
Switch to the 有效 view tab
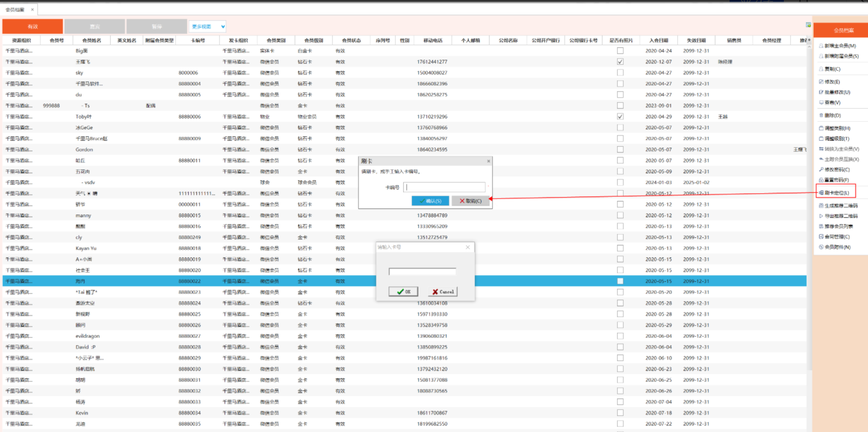33,27
